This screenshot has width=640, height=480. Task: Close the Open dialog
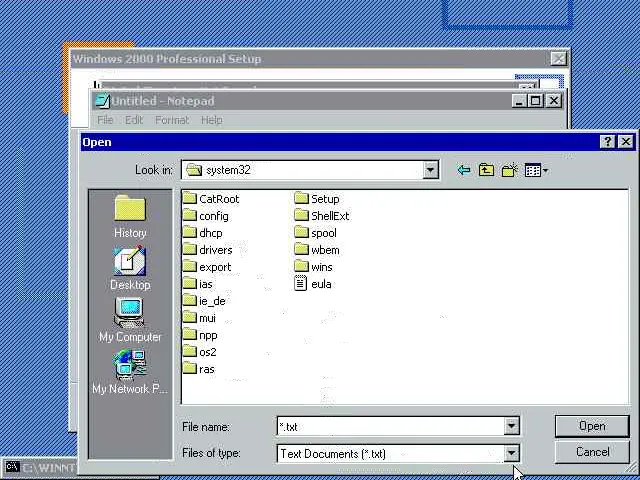625,142
